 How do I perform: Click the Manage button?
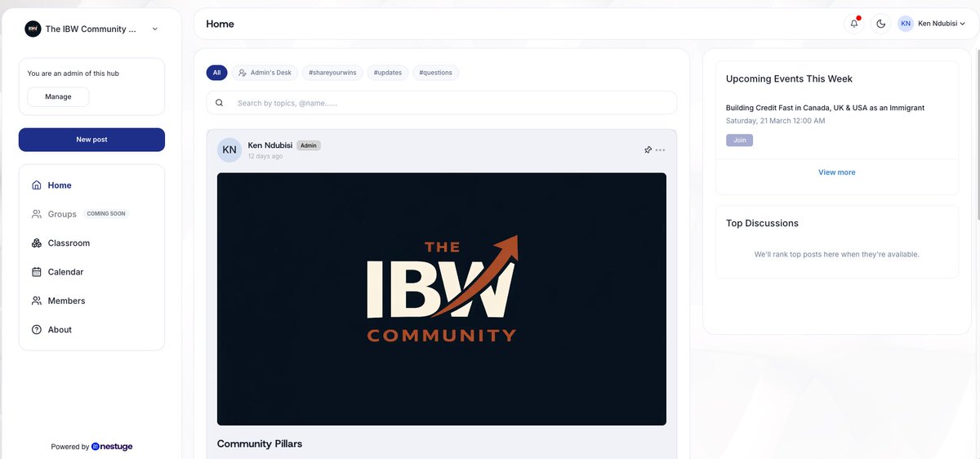coord(58,96)
